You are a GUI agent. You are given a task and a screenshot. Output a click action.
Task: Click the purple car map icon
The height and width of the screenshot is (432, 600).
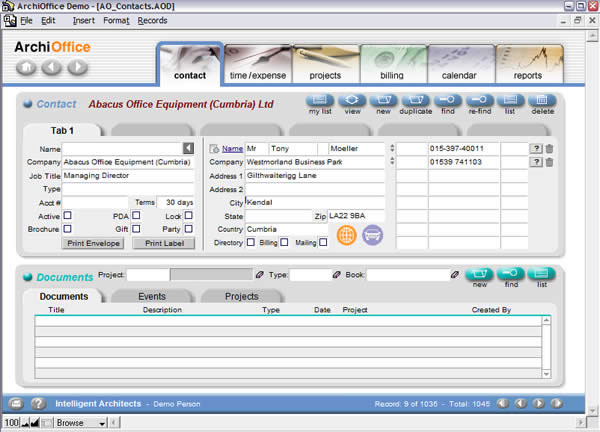click(x=372, y=235)
